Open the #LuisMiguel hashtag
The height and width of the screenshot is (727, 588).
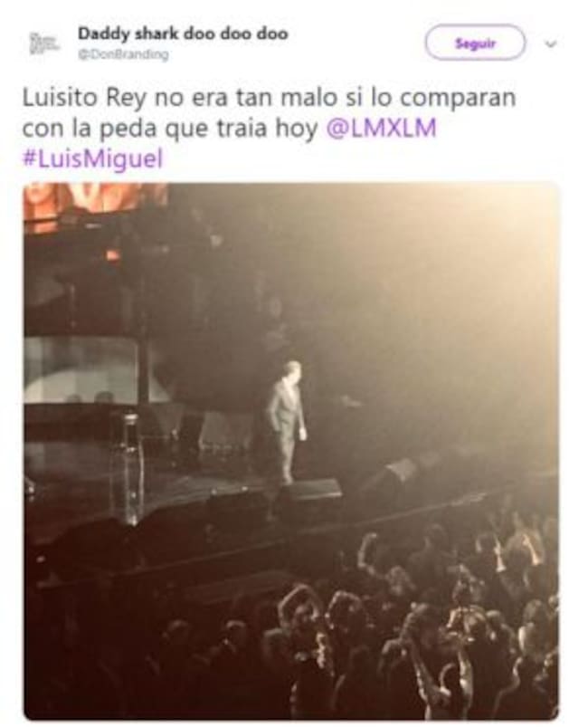click(x=92, y=158)
